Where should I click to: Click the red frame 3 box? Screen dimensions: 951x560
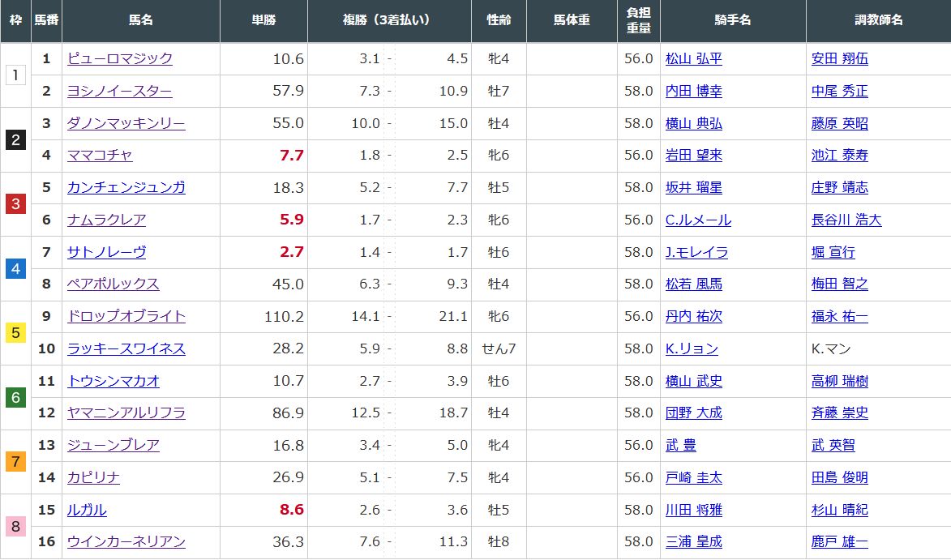(x=15, y=203)
